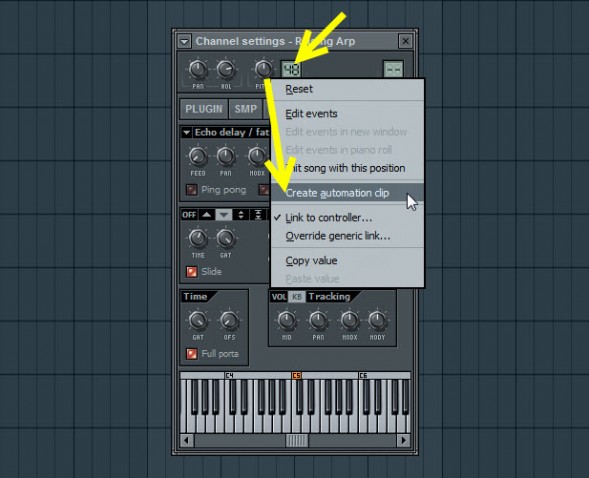Click the pitch range 48 LCD display
The image size is (589, 478).
(x=291, y=69)
